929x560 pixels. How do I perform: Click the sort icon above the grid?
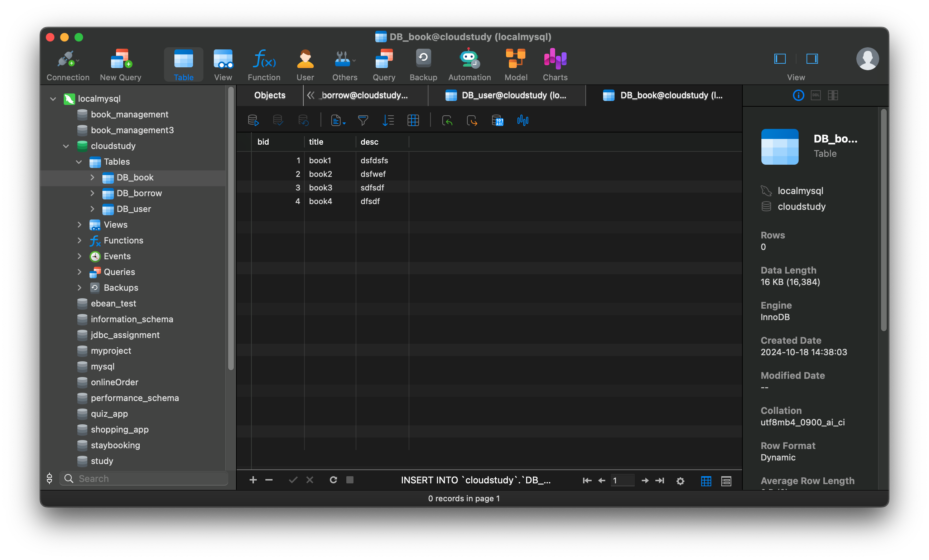[x=388, y=120]
